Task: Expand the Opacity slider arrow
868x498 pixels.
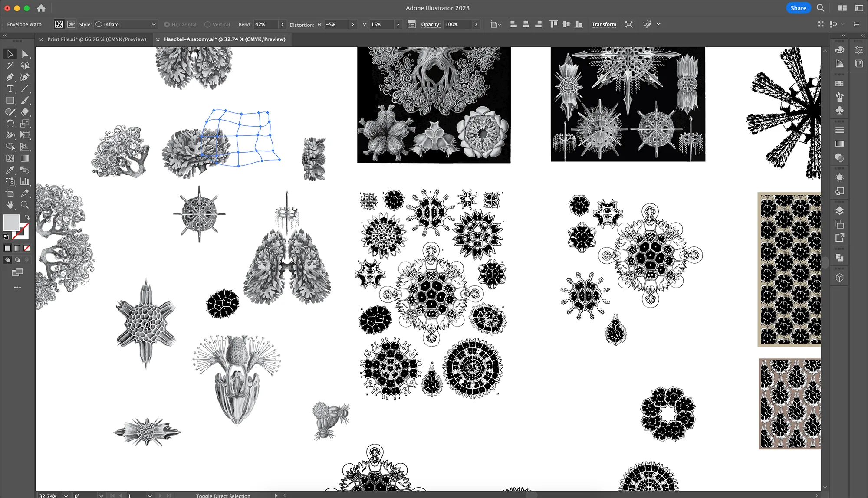Action: coord(476,25)
